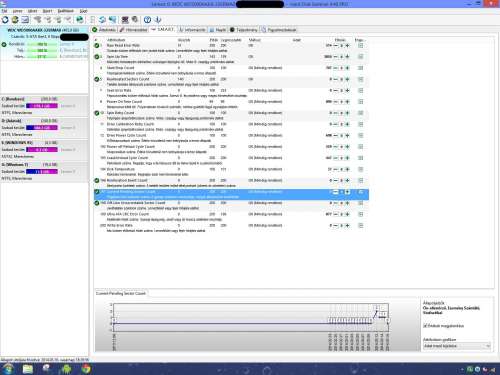Viewport: 500px width, 375px height.
Task: Switch to the Hőmérséklet tab
Action: [x=133, y=30]
